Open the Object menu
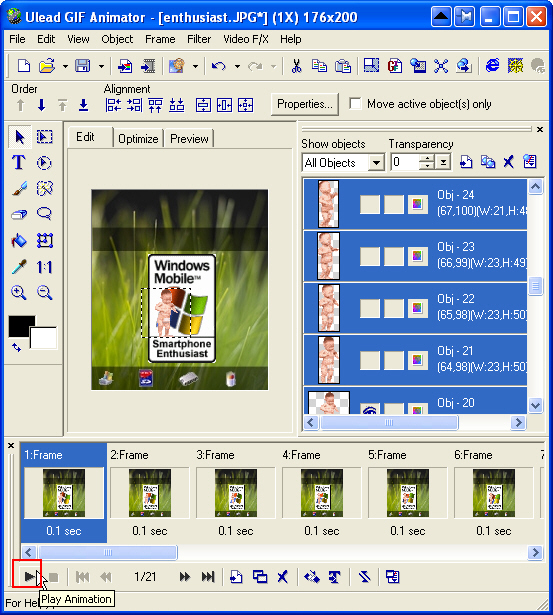The height and width of the screenshot is (615, 553). tap(117, 39)
